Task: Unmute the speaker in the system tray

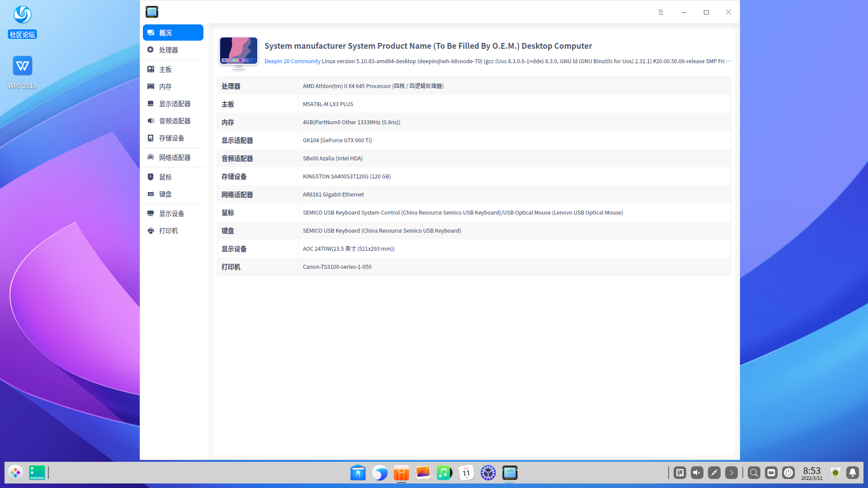Action: (x=696, y=473)
